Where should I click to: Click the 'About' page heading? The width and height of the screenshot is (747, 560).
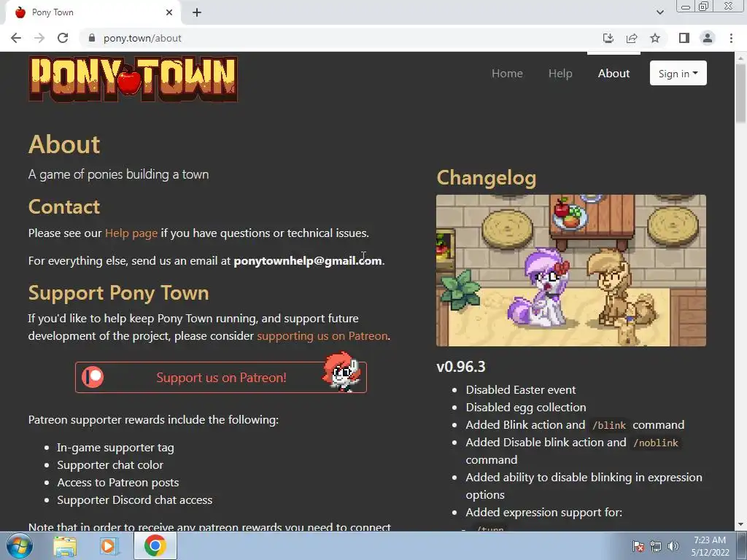pos(64,144)
